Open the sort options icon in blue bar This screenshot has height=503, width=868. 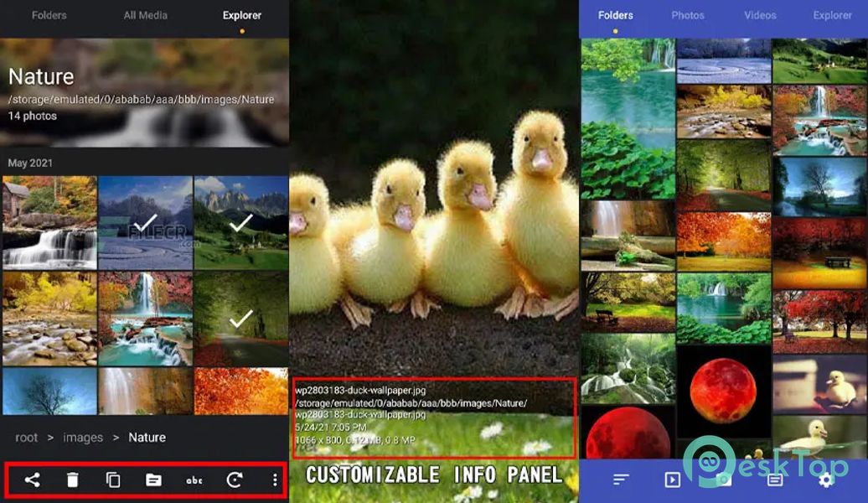coord(620,480)
